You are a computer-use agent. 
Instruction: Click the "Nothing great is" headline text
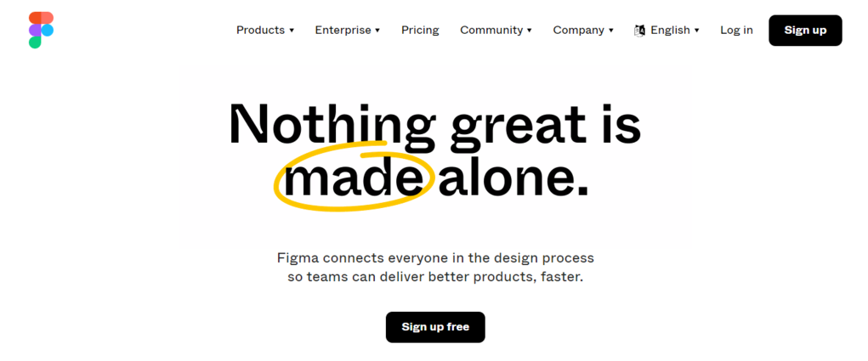point(434,124)
